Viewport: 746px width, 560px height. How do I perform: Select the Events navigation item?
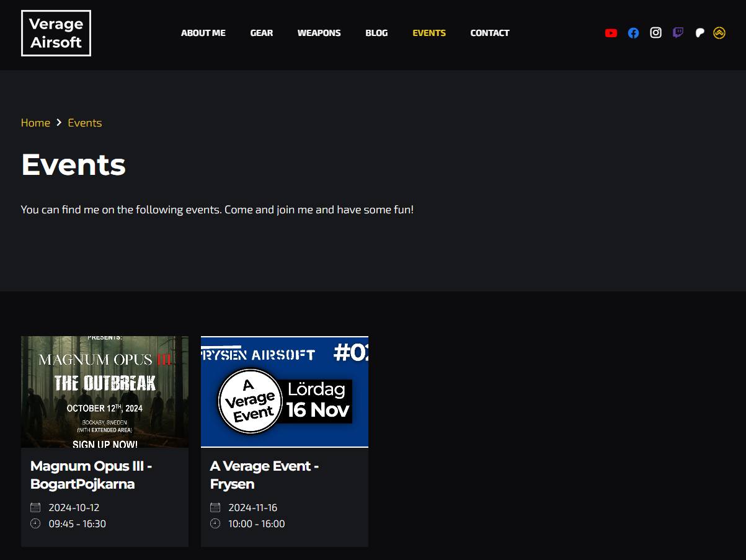tap(429, 33)
